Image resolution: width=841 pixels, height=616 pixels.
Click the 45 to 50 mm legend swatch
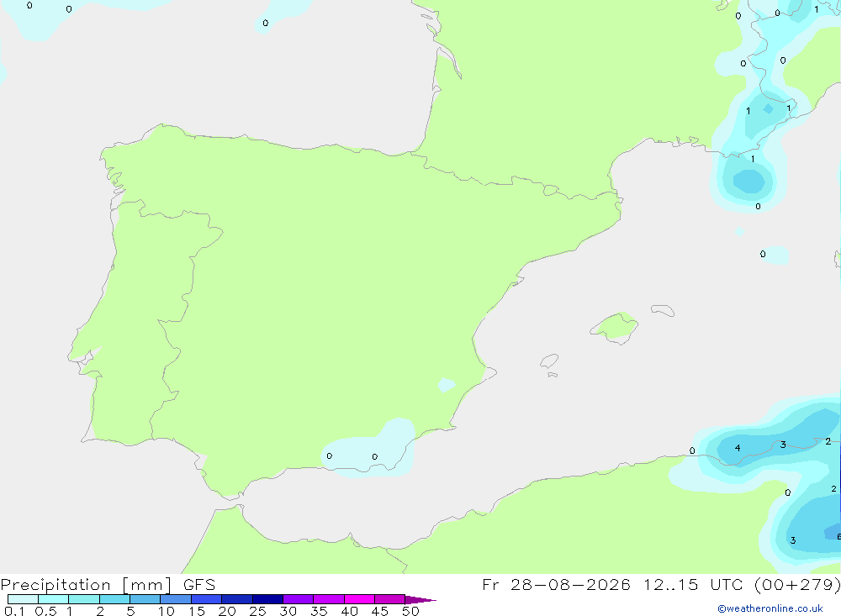tap(389, 599)
